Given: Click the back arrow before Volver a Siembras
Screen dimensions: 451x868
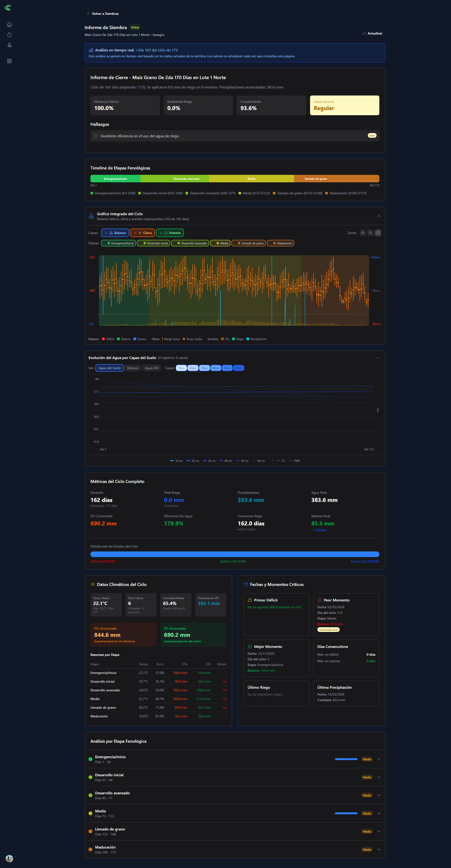Looking at the screenshot, I should [x=88, y=14].
